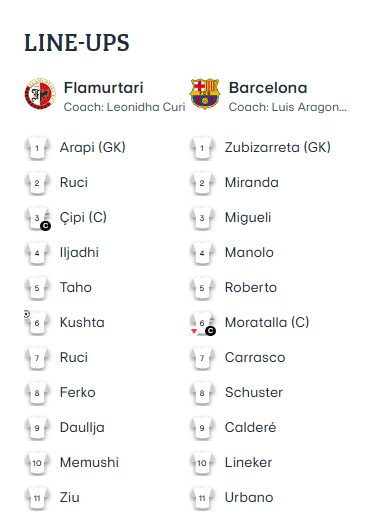Click Urbano's number 11 shirt icon
376x527 pixels.
(202, 498)
